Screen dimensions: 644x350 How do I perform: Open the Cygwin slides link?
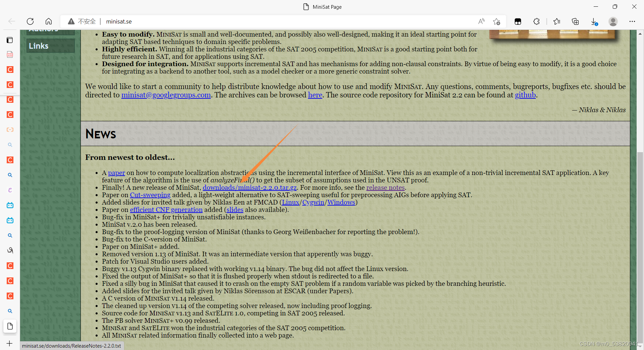point(313,202)
